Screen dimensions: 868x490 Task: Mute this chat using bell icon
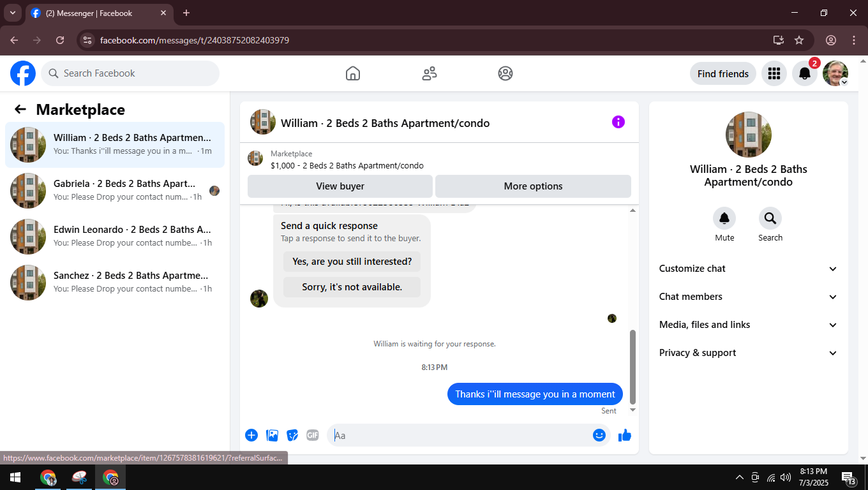pyautogui.click(x=724, y=218)
